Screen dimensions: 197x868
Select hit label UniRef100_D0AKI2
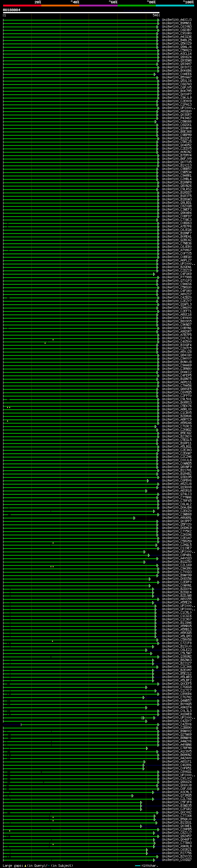click(177, 372)
